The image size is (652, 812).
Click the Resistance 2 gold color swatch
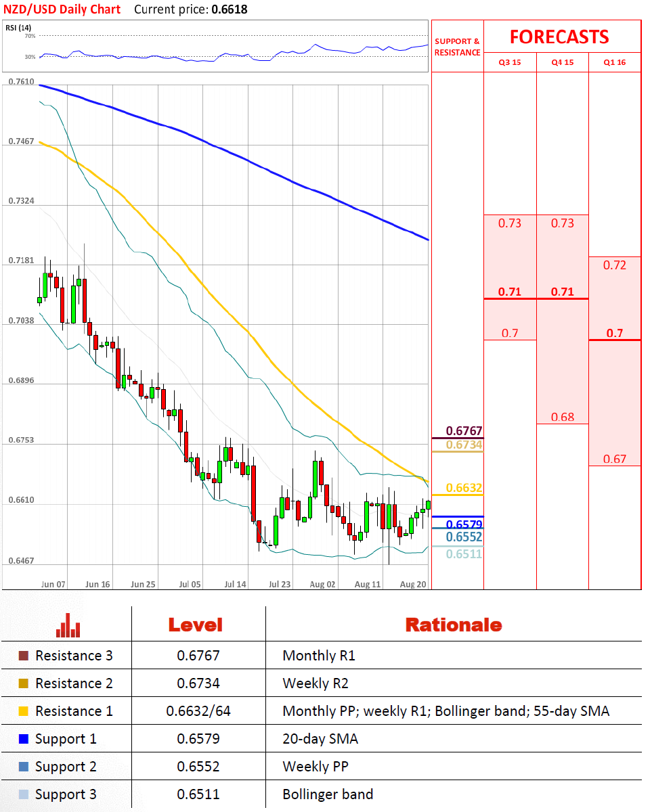[x=24, y=683]
